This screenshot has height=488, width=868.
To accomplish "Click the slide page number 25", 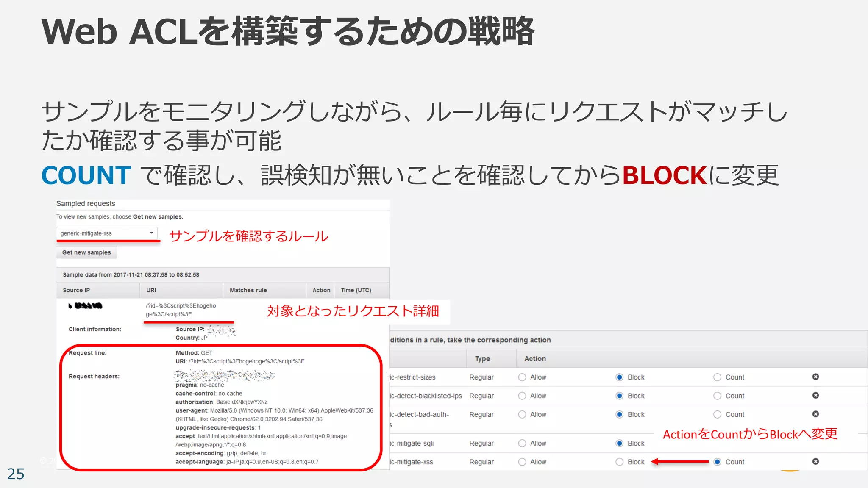I will pos(16,474).
